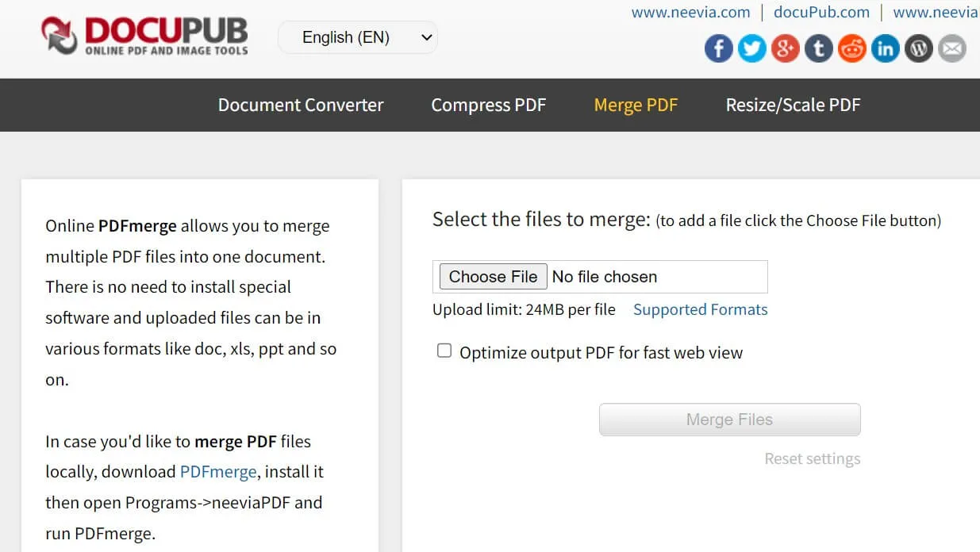The width and height of the screenshot is (980, 552).
Task: Open the Supported Formats link
Action: (x=700, y=309)
